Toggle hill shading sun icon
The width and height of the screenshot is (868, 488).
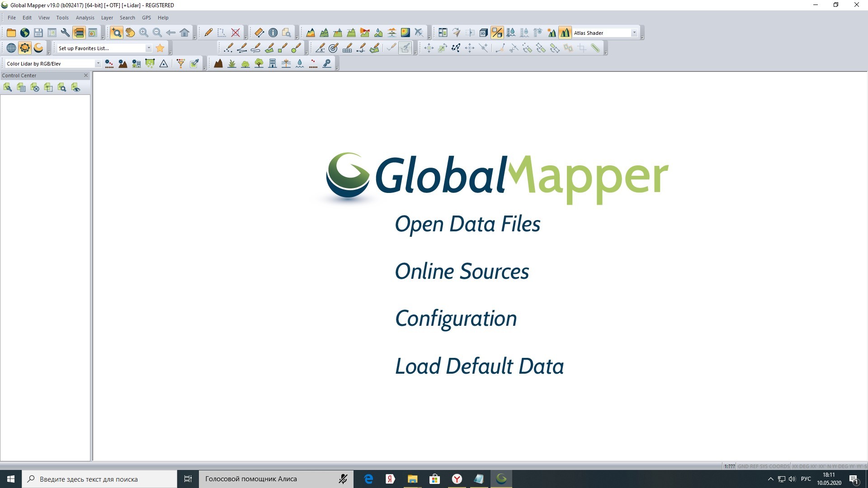coord(552,33)
